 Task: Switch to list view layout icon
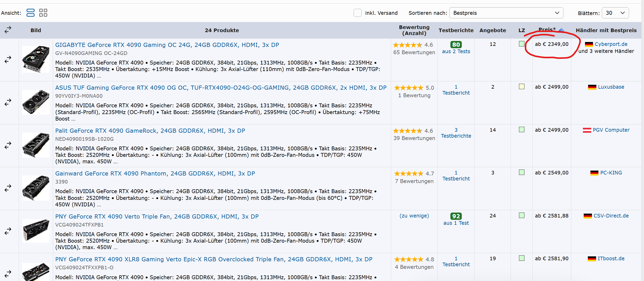[30, 13]
